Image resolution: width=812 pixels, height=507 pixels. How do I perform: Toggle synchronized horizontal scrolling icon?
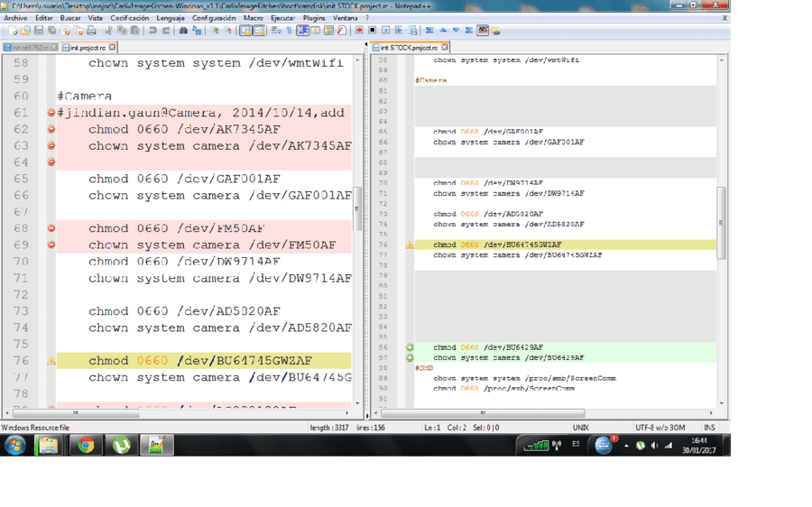tap(258, 31)
